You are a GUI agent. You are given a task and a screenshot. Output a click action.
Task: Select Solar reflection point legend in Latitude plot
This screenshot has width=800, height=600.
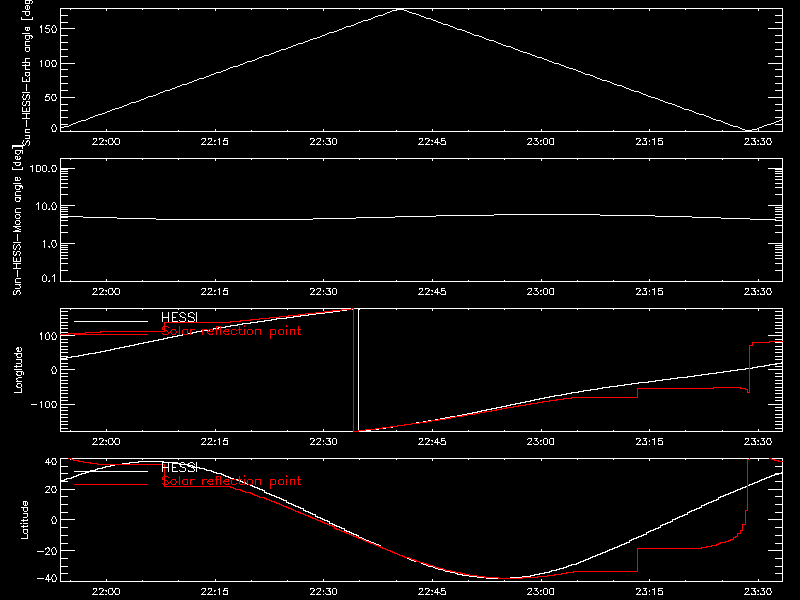tap(232, 481)
